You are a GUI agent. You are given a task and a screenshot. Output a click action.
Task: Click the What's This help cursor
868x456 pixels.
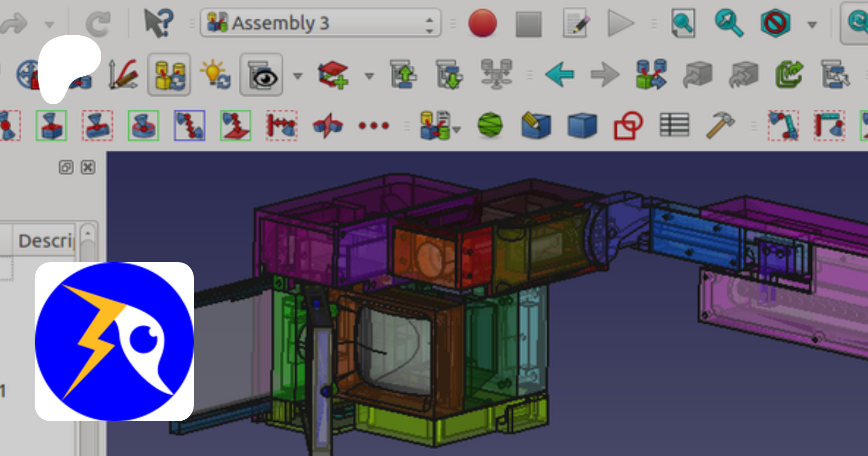tap(158, 23)
